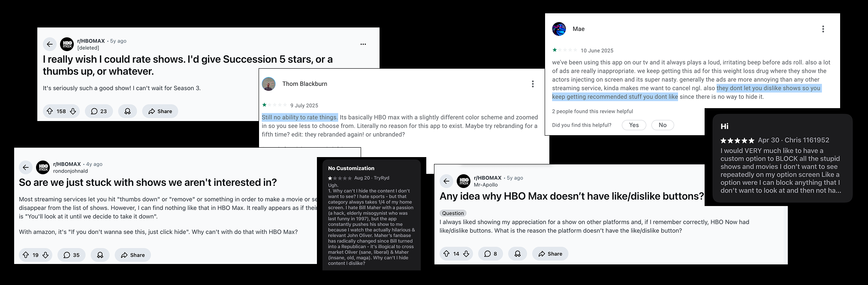Click back arrow on rondonjohnald's post
Image resolution: width=868 pixels, height=285 pixels.
click(x=26, y=167)
